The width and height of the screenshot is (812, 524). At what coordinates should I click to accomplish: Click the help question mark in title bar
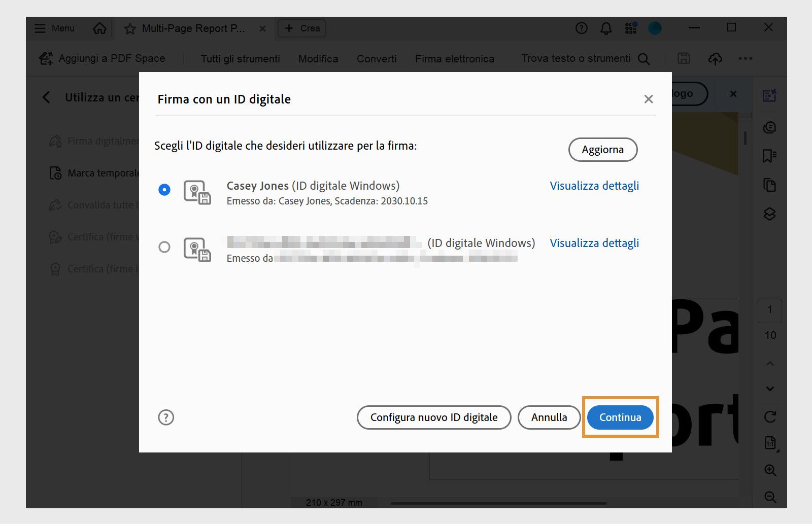pos(581,28)
